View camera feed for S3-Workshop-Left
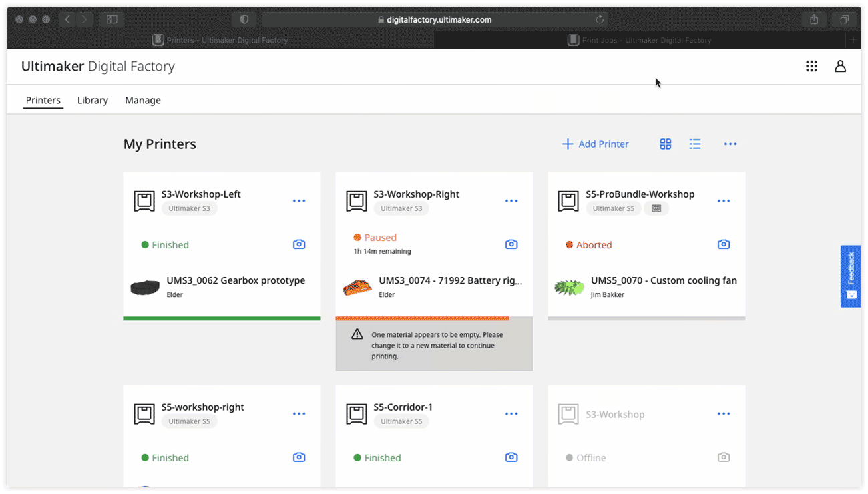This screenshot has height=494, width=868. tap(299, 244)
